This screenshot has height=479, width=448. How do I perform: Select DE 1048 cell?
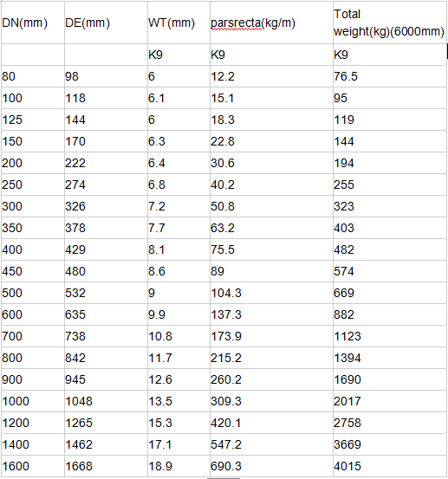click(106, 401)
